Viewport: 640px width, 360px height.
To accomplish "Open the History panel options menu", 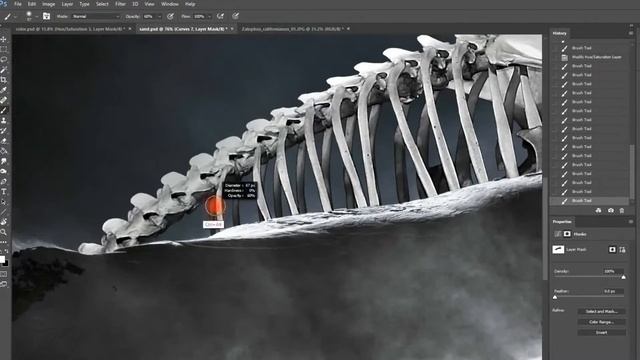I will tap(631, 33).
